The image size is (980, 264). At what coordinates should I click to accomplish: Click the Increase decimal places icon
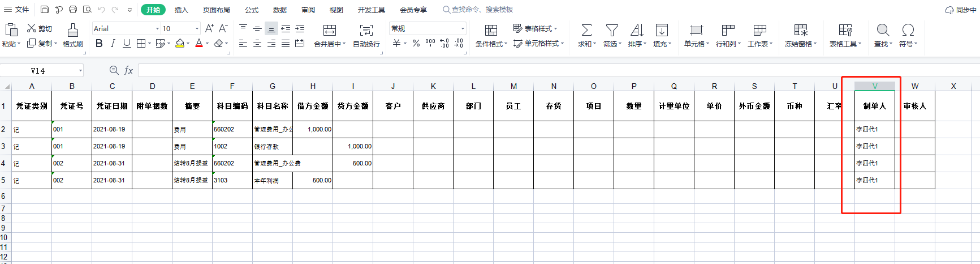click(x=444, y=43)
